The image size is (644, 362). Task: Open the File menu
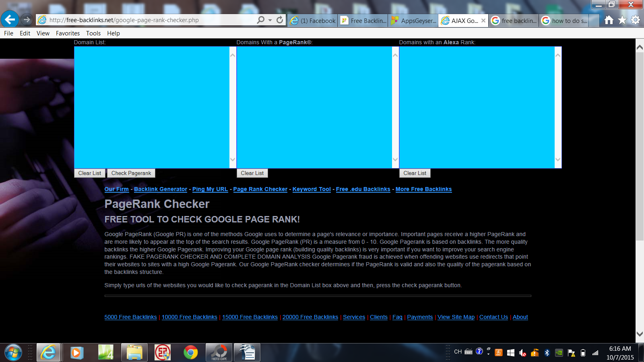click(x=8, y=33)
